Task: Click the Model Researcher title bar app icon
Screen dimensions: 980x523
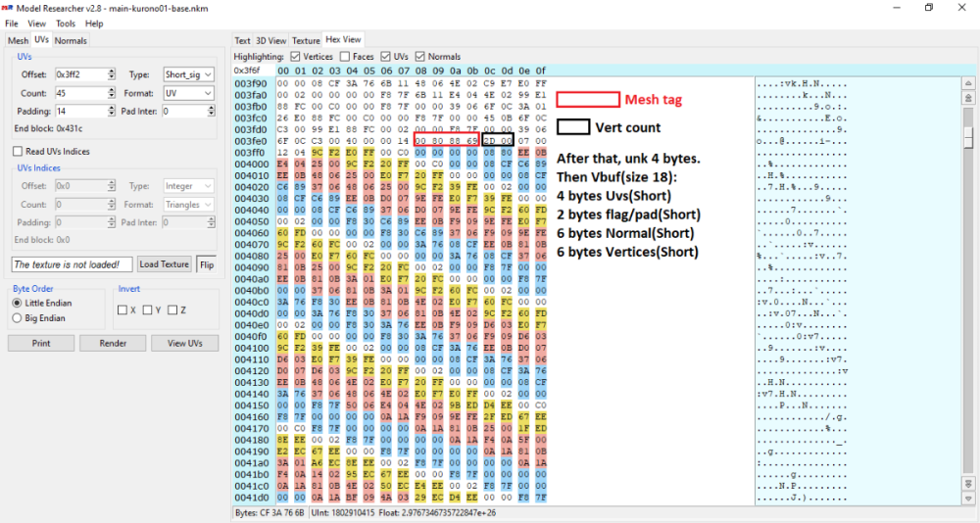Action: click(8, 7)
